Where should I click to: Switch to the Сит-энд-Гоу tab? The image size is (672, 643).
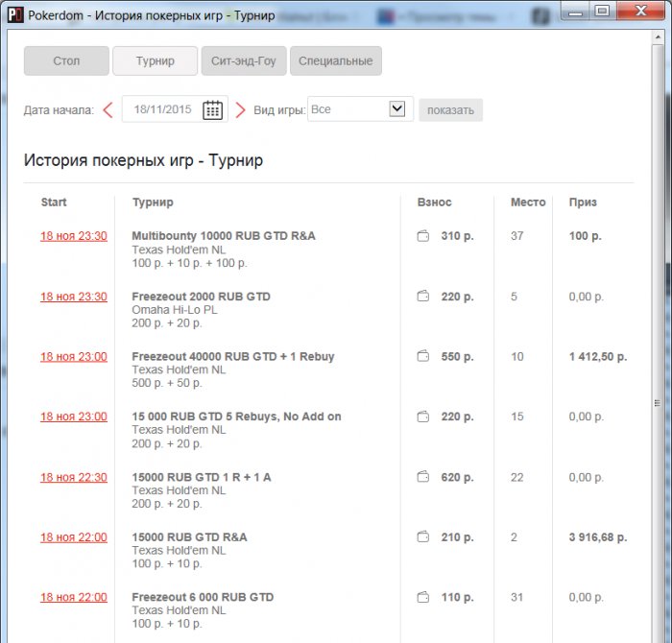point(244,60)
